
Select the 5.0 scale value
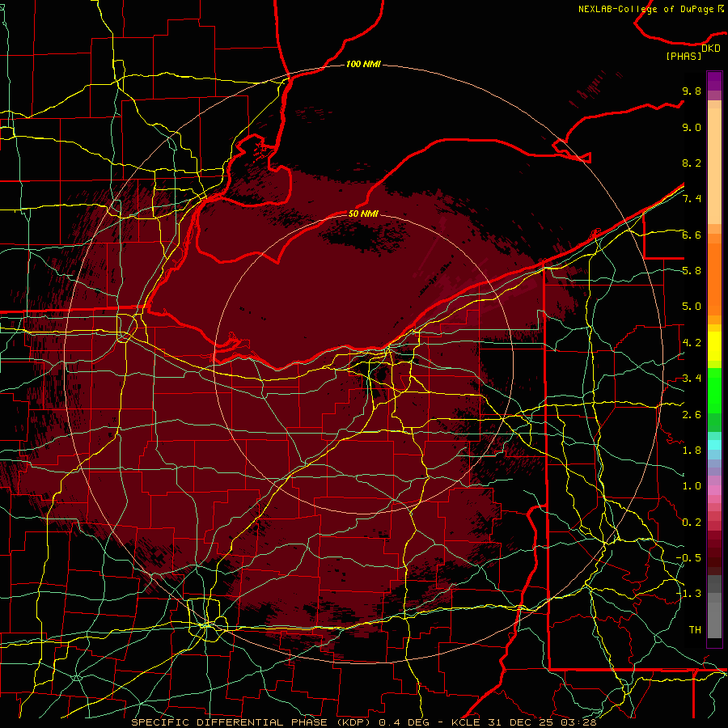692,307
